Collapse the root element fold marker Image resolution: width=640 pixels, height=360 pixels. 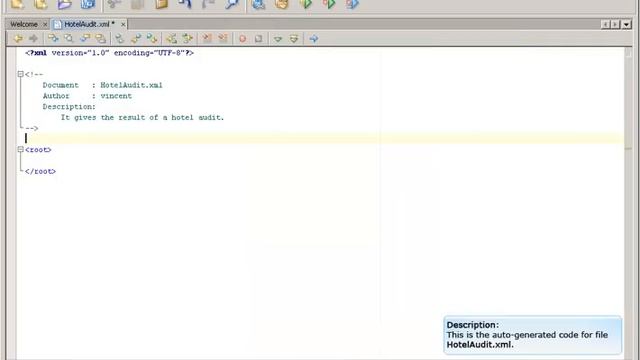pyautogui.click(x=20, y=150)
